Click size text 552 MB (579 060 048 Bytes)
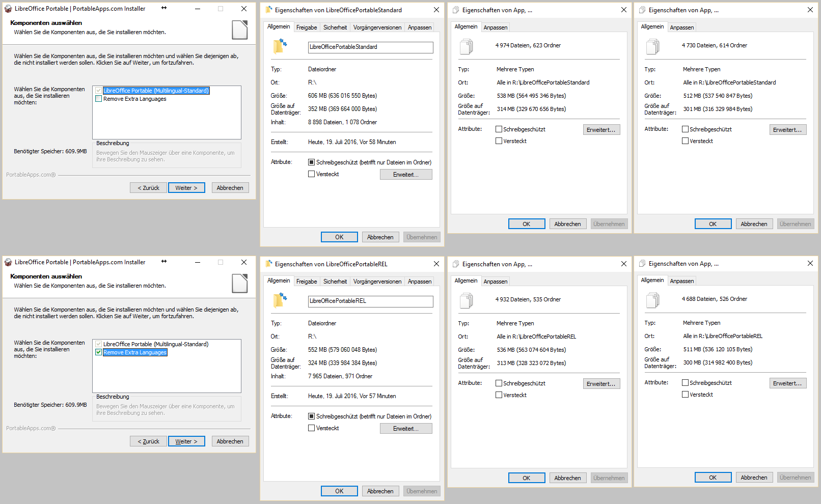Viewport: 821px width, 504px height. [x=342, y=350]
